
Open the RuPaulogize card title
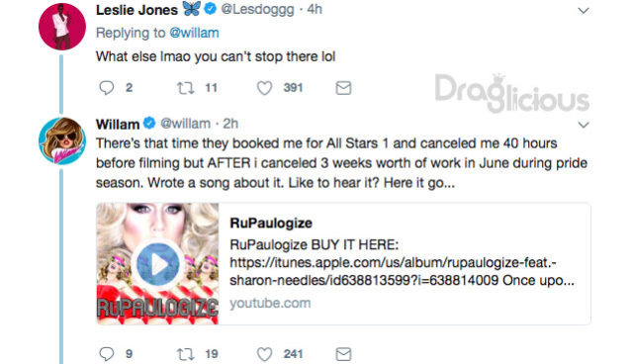pyautogui.click(x=271, y=224)
